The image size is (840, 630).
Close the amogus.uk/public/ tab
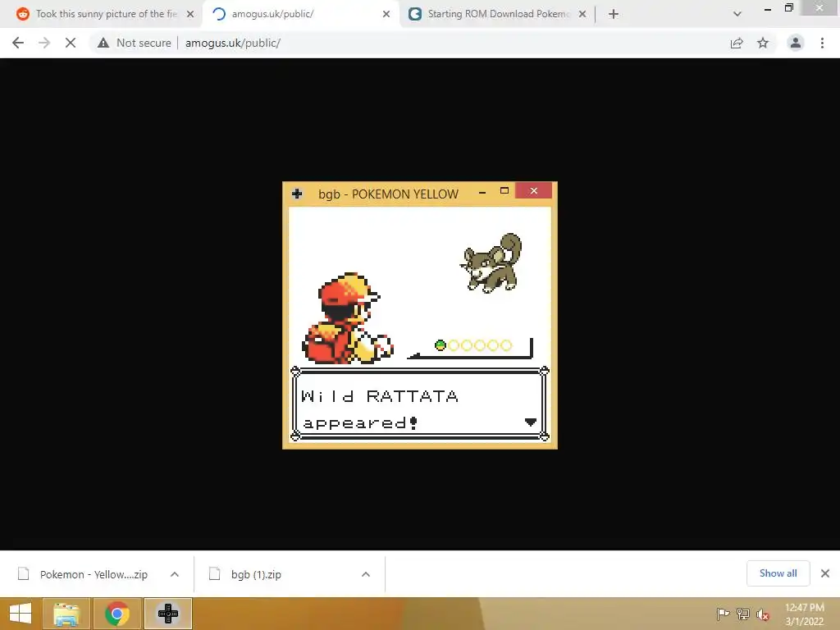[386, 14]
